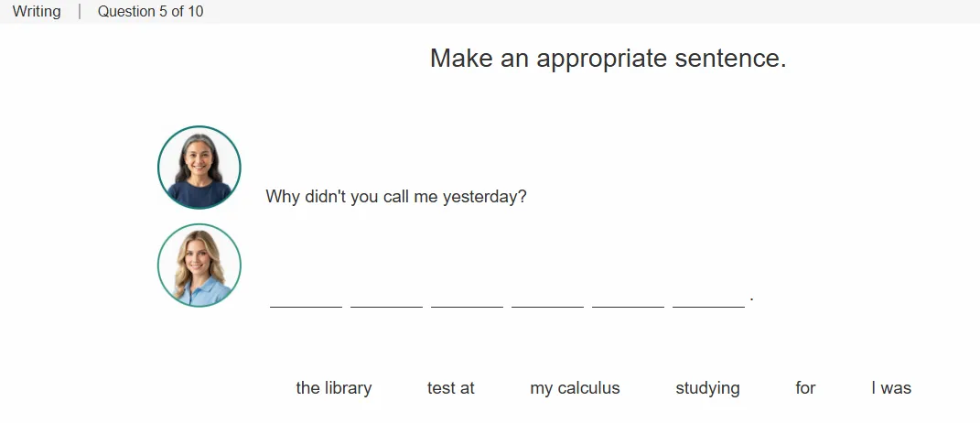
Task: Click the separator bar beside 'Writing'
Action: pos(80,11)
